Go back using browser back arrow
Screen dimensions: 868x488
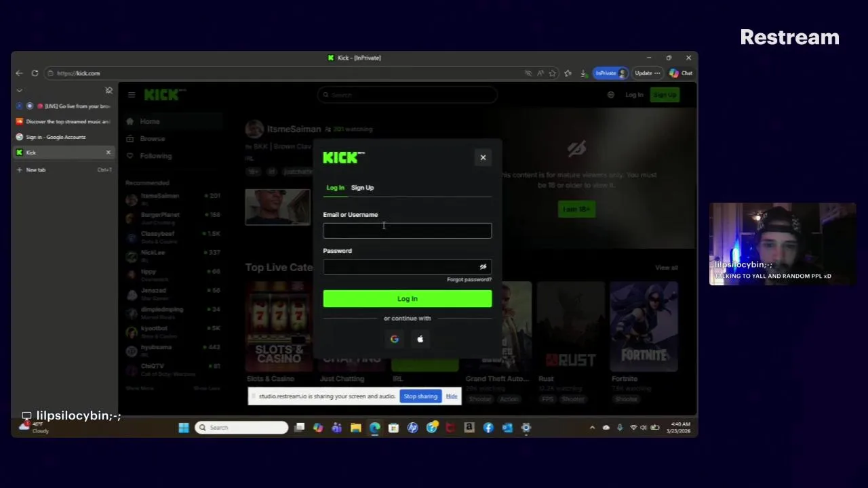click(x=19, y=73)
